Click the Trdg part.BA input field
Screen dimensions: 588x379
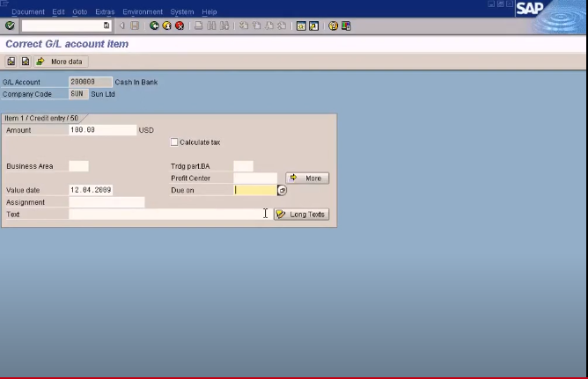[243, 166]
